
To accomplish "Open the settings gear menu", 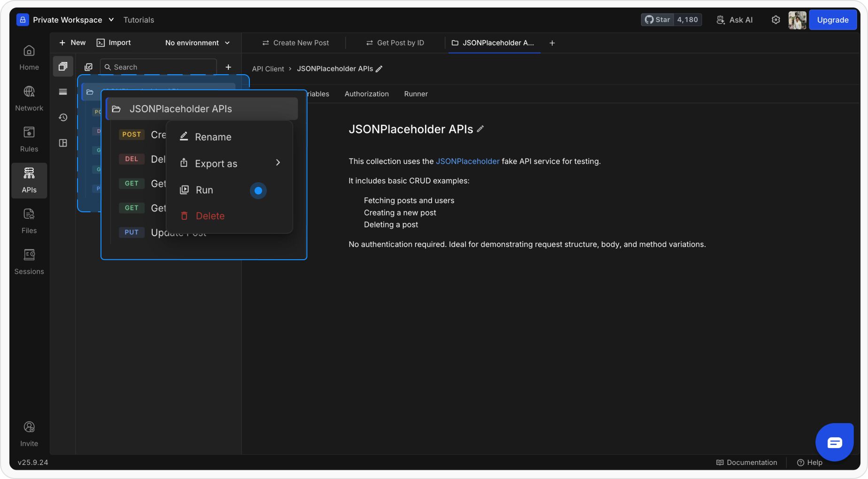I will point(776,20).
